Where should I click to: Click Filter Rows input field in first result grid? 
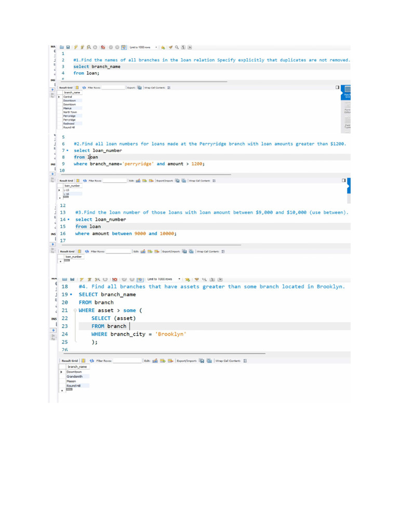point(113,87)
